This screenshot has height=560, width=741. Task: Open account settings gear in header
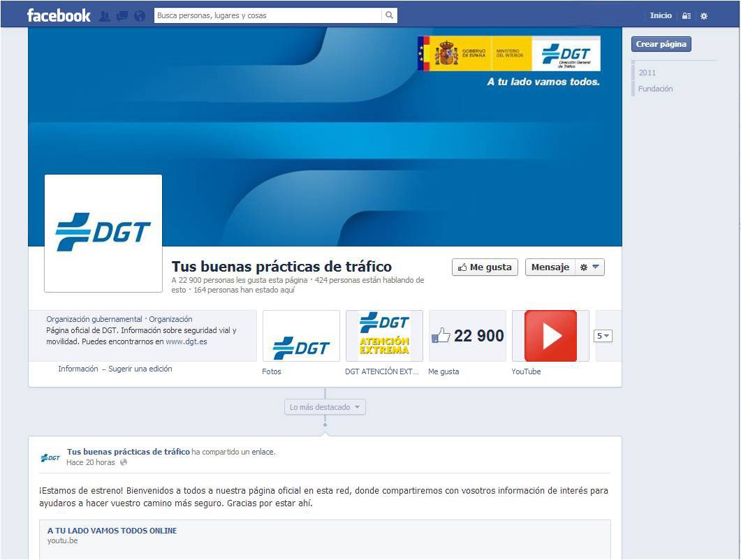click(704, 16)
